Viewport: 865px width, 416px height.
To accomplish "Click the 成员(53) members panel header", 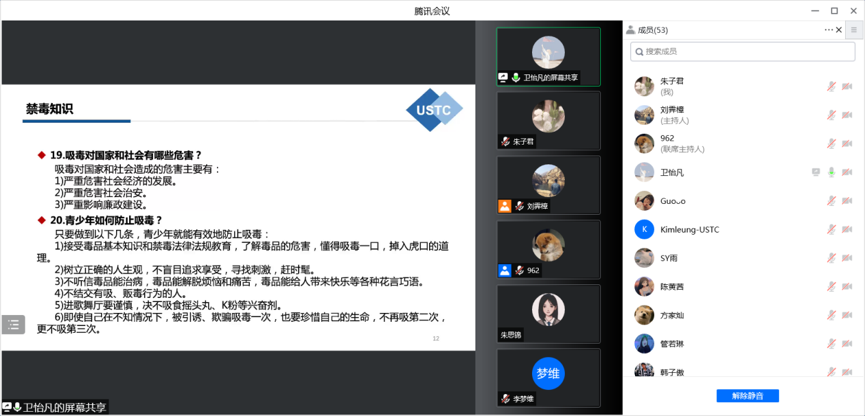I will pos(653,30).
